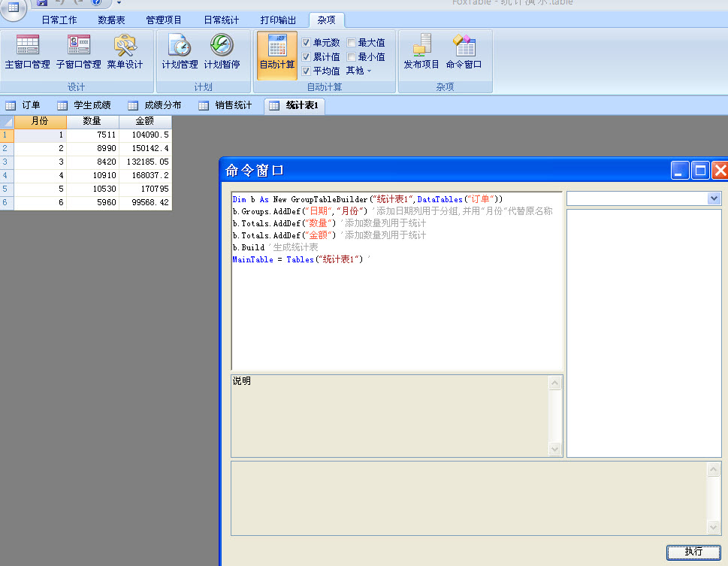Viewport: 728px width, 566px height.
Task: Click cell 7511 in 数量 column
Action: click(92, 135)
